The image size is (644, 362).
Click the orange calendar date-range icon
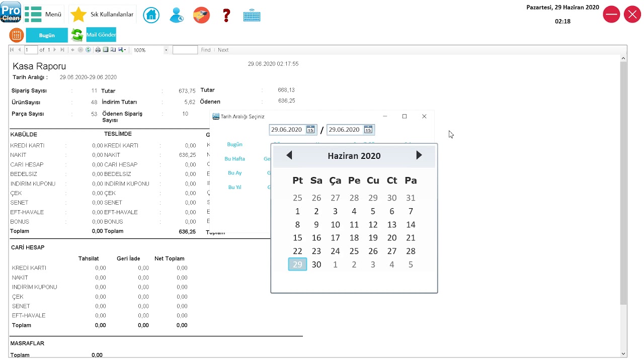pyautogui.click(x=17, y=35)
